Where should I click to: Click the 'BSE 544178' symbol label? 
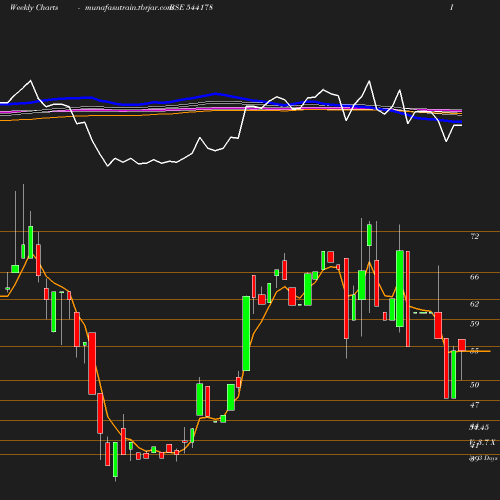(x=191, y=8)
